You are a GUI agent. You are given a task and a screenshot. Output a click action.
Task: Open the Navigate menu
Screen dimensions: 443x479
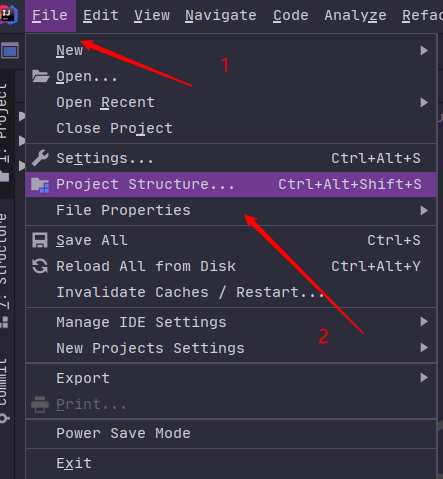point(221,15)
